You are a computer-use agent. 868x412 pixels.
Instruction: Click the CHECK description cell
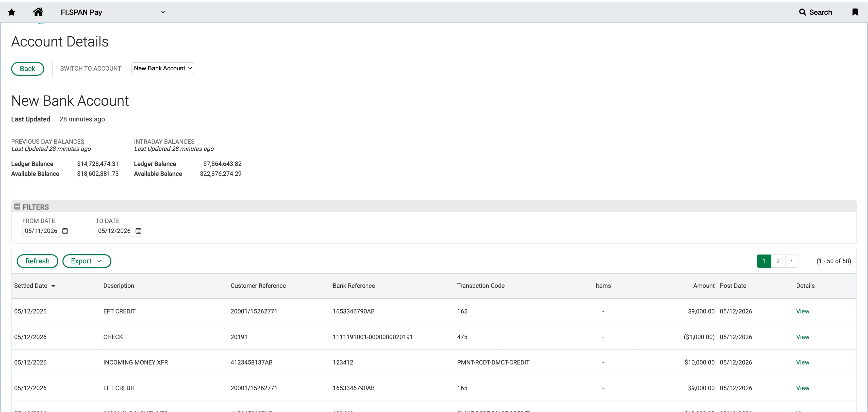point(113,337)
